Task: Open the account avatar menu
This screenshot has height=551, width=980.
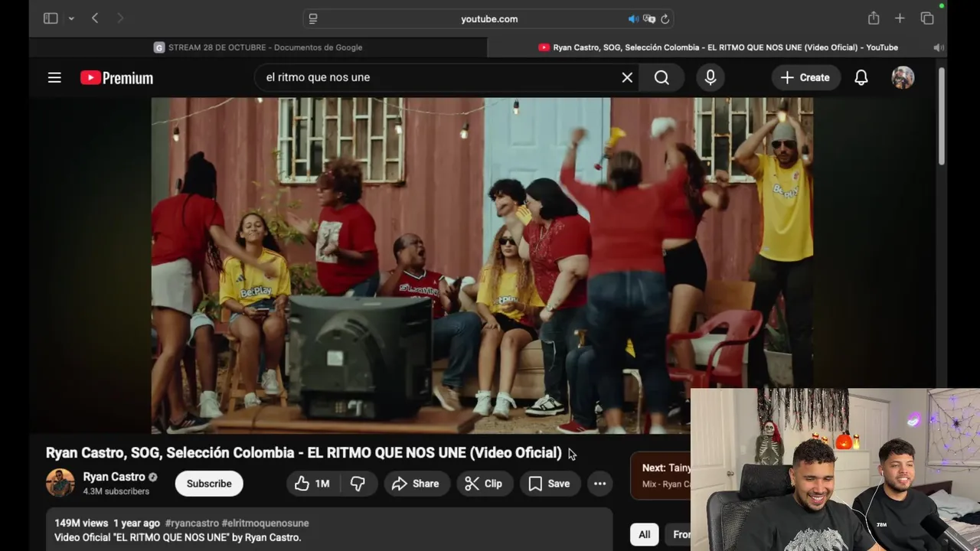Action: (903, 77)
